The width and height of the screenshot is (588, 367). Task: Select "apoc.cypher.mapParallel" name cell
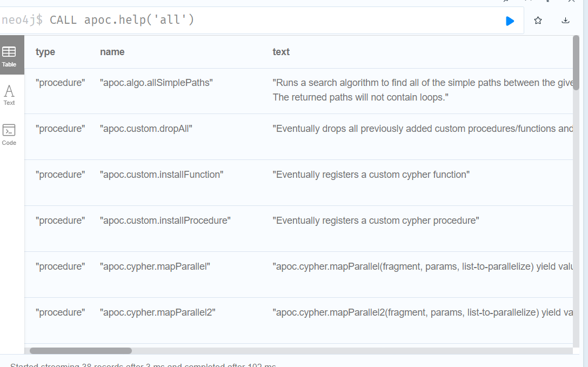click(155, 266)
